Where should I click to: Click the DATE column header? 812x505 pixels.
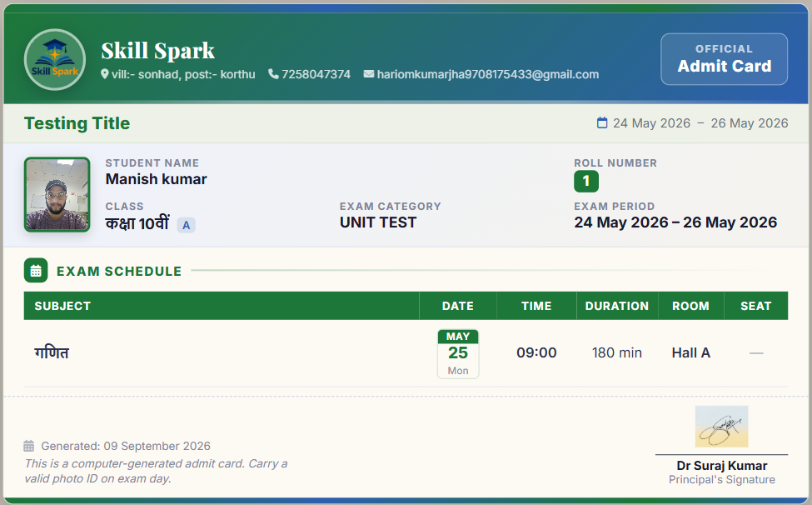(x=458, y=306)
